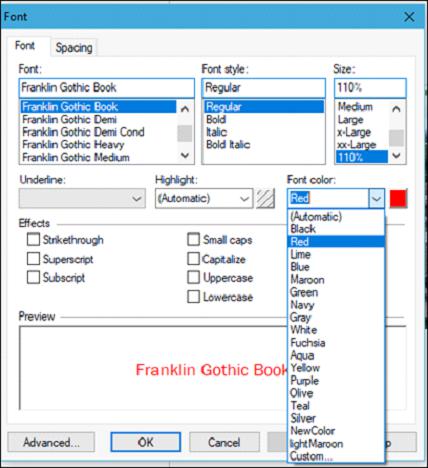
Task: Check the Uppercase option
Action: coord(194,277)
